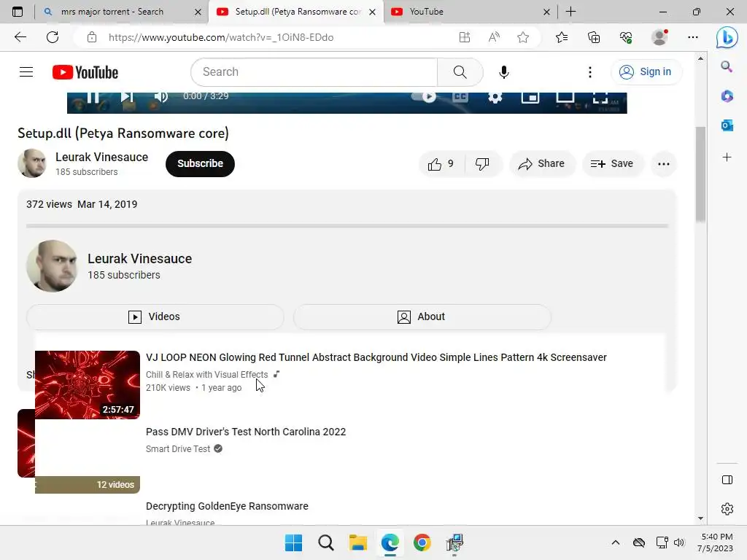
Task: Open Bing Chat sidebar button
Action: point(727,37)
